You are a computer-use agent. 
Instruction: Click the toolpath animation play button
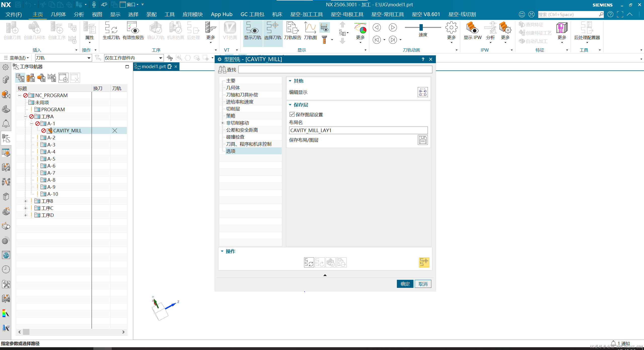[x=393, y=27]
